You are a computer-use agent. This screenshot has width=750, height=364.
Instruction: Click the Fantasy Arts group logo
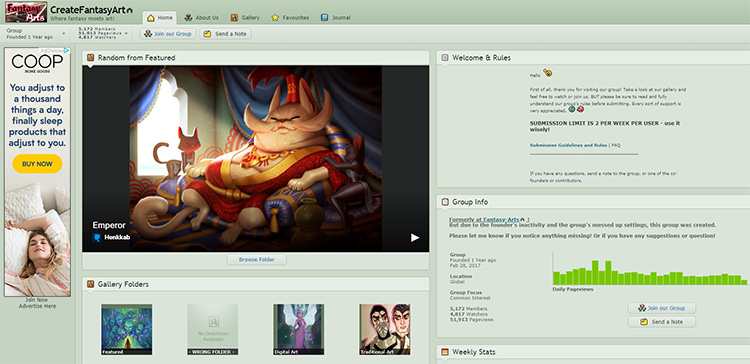[26, 12]
